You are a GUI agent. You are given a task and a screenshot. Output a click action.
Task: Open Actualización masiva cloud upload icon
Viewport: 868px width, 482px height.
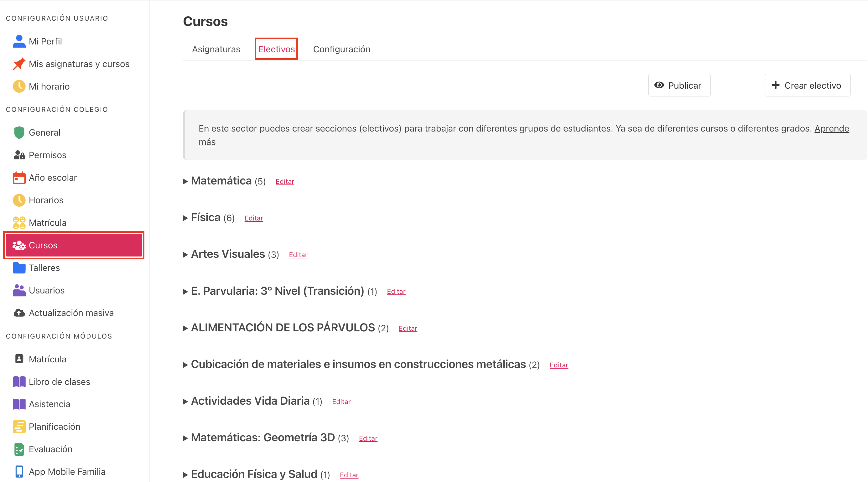19,313
